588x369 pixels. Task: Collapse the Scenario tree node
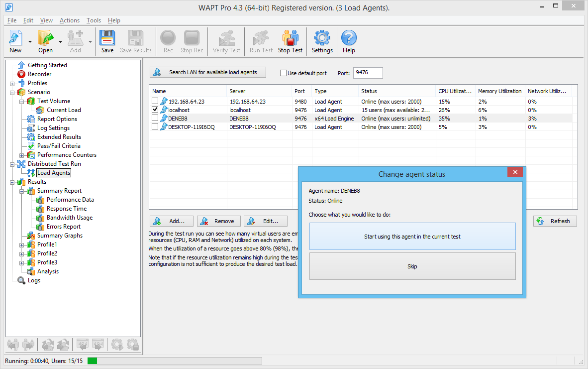pos(12,92)
